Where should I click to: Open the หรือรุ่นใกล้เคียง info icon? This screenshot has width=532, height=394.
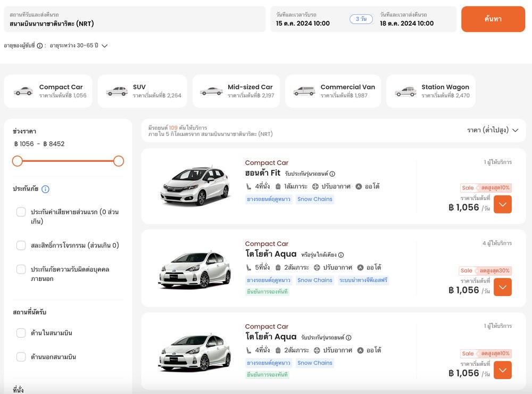pyautogui.click(x=341, y=255)
